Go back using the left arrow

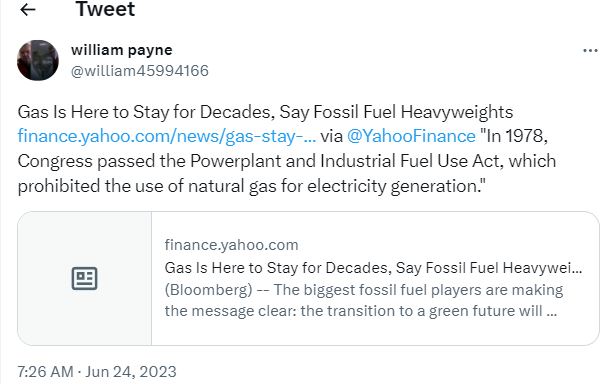pyautogui.click(x=28, y=9)
